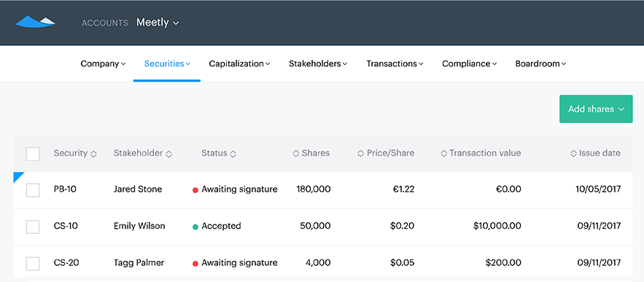The image size is (644, 282).
Task: Click Awaiting signature status for Jared Stone
Action: [x=239, y=189]
